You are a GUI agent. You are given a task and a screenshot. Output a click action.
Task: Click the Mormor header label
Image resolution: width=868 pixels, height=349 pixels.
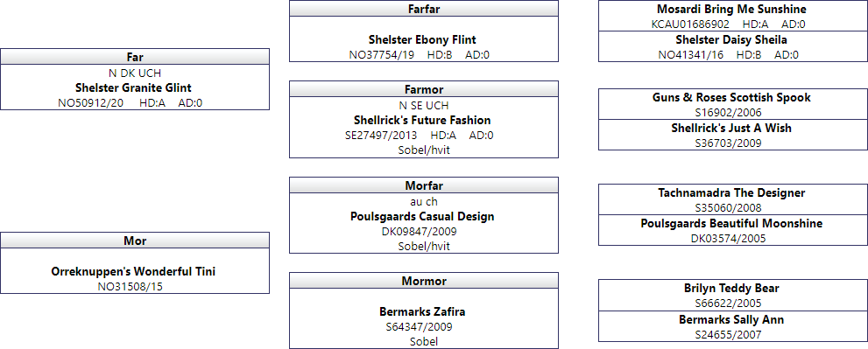[423, 281]
